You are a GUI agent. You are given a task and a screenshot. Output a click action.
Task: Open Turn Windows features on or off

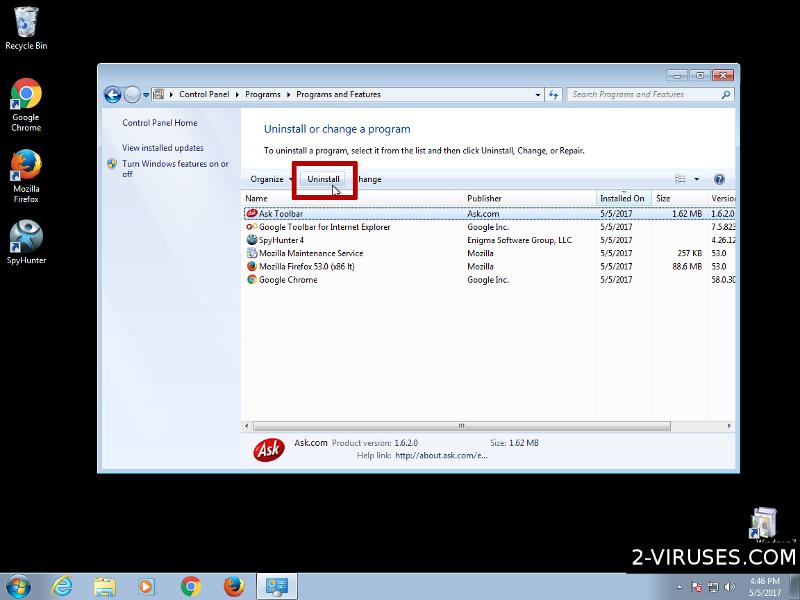click(175, 168)
